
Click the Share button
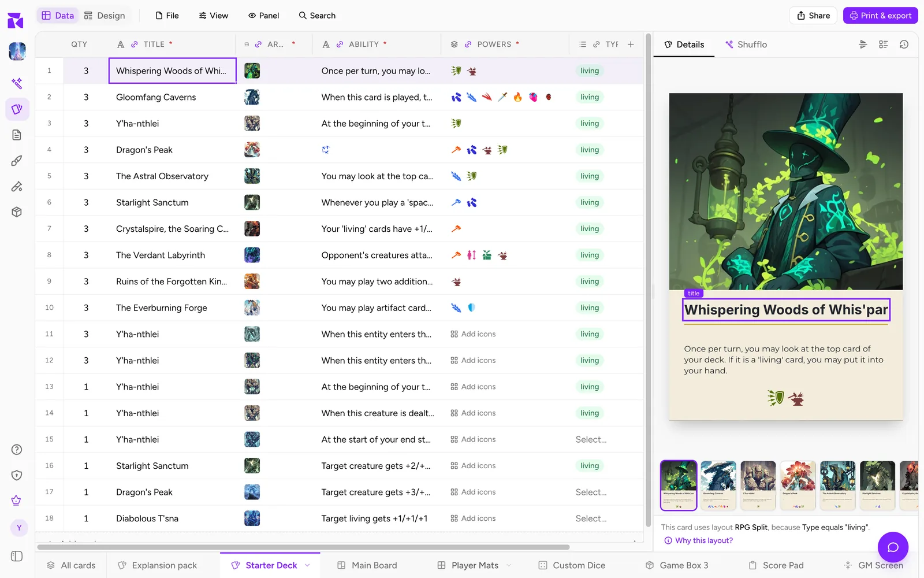coord(814,16)
